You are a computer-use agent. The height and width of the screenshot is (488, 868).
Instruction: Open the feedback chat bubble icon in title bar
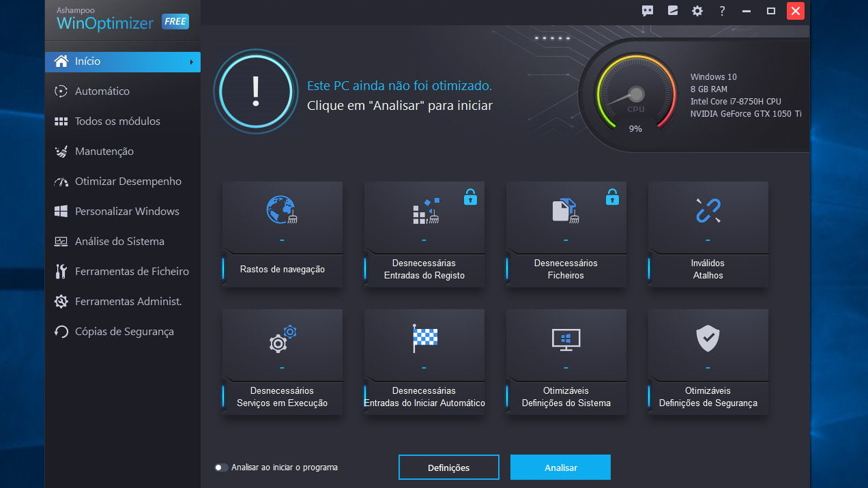point(648,11)
